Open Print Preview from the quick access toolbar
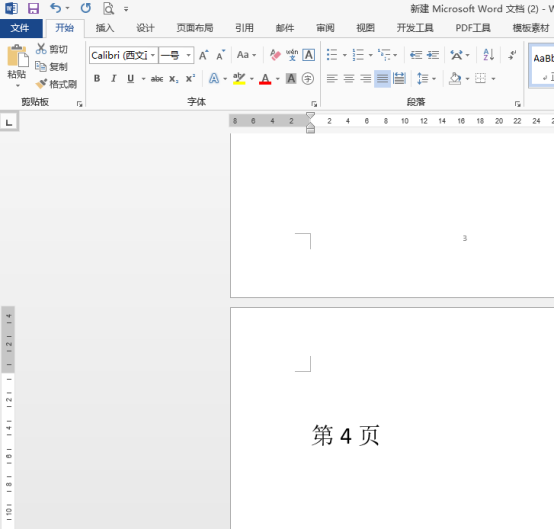 tap(108, 8)
